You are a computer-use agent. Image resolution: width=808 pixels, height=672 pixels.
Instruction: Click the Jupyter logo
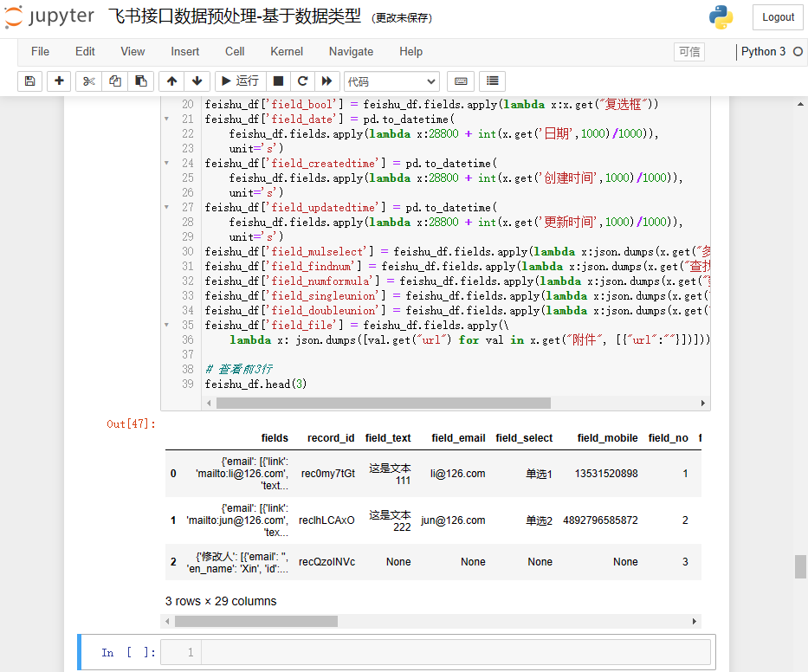click(49, 16)
